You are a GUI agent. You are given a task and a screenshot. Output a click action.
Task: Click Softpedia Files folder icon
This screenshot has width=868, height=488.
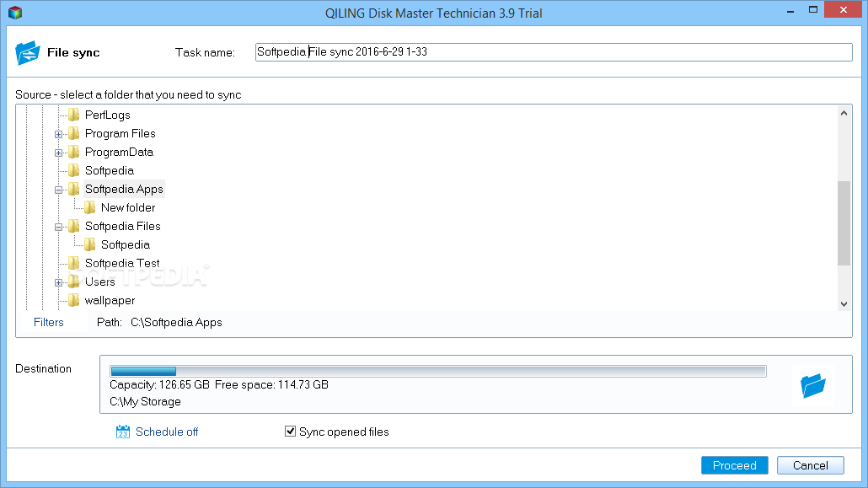click(x=73, y=226)
